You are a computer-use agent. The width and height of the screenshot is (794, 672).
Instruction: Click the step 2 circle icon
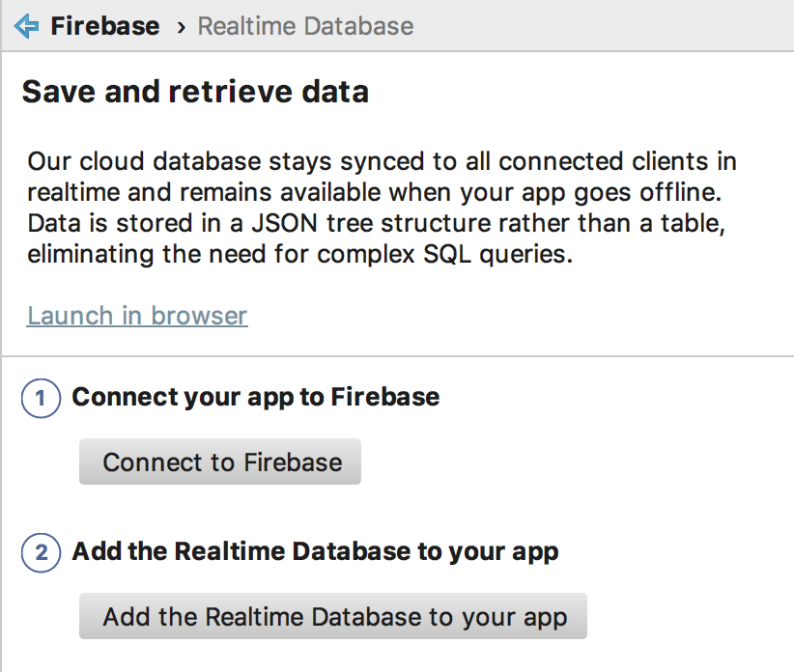coord(41,553)
